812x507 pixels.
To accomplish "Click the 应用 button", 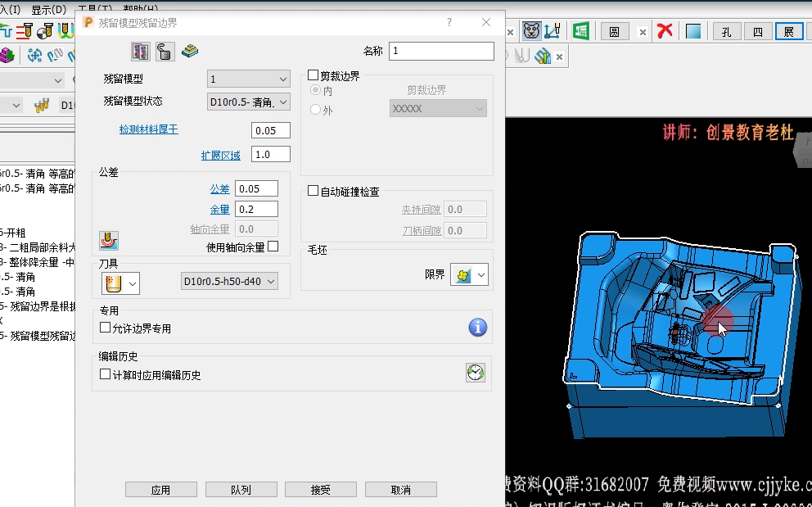I will tap(161, 490).
